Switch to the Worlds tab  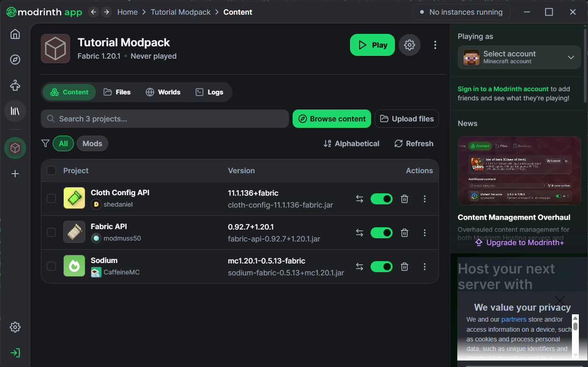(163, 92)
